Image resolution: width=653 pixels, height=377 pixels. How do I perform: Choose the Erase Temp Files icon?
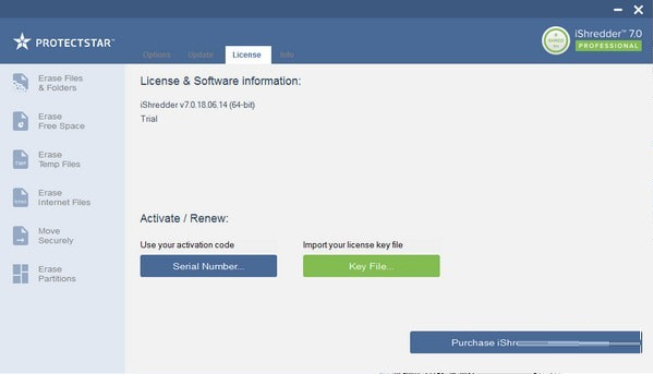coord(20,159)
